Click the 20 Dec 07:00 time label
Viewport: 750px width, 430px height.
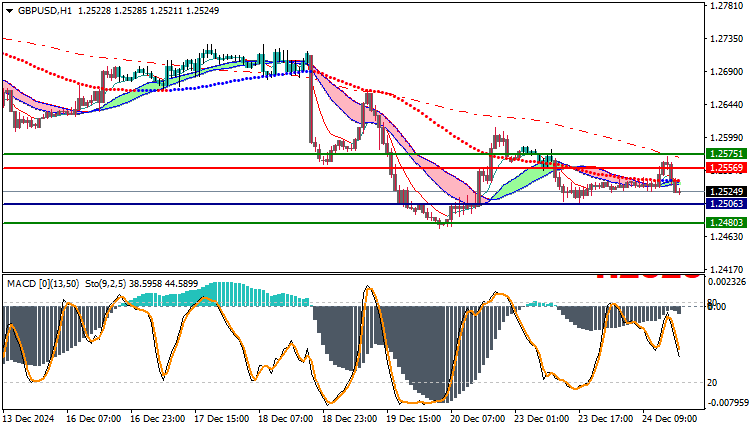[x=478, y=419]
